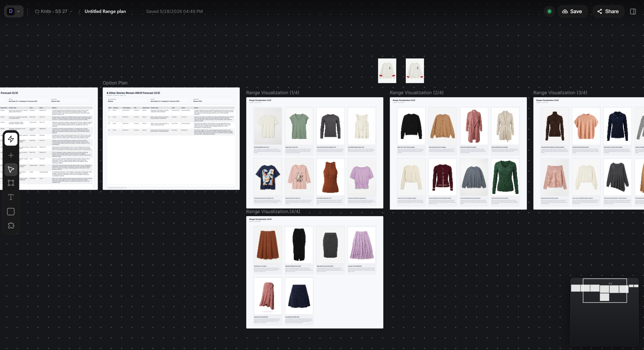Image resolution: width=644 pixels, height=350 pixels.
Task: Select the High Waist Charcoal Pencil Skirt image
Action: pos(330,245)
